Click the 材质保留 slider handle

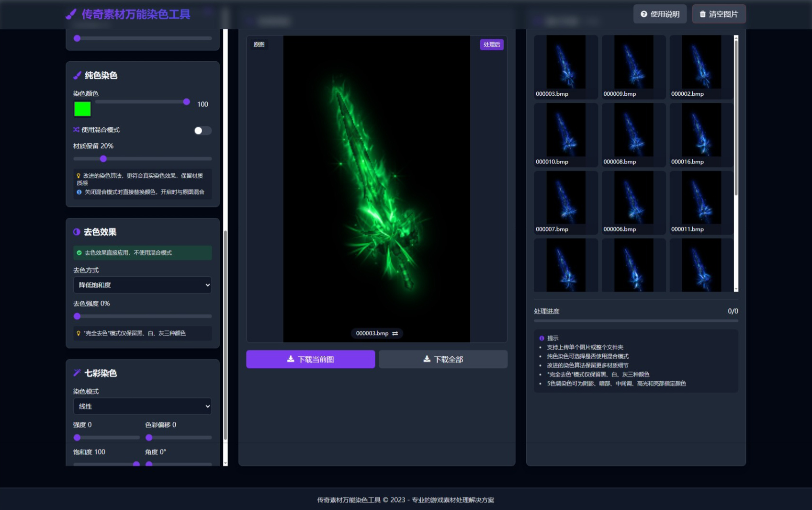pyautogui.click(x=103, y=159)
